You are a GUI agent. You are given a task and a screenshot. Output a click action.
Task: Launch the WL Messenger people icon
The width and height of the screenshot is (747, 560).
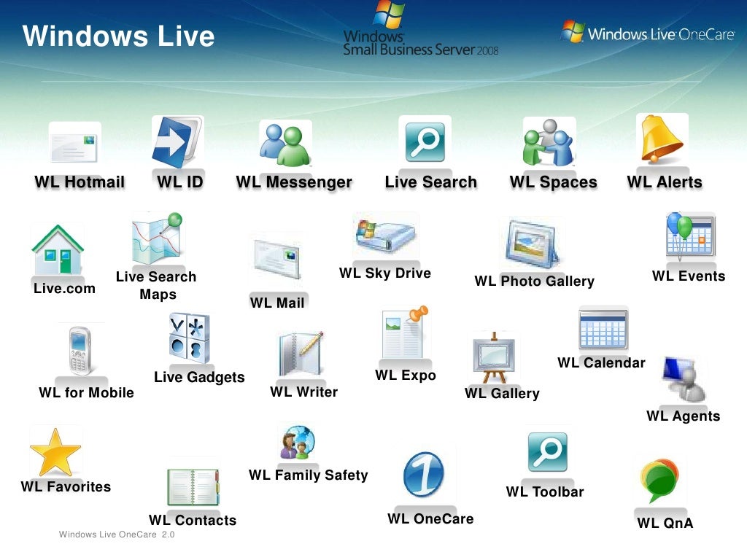pyautogui.click(x=285, y=144)
